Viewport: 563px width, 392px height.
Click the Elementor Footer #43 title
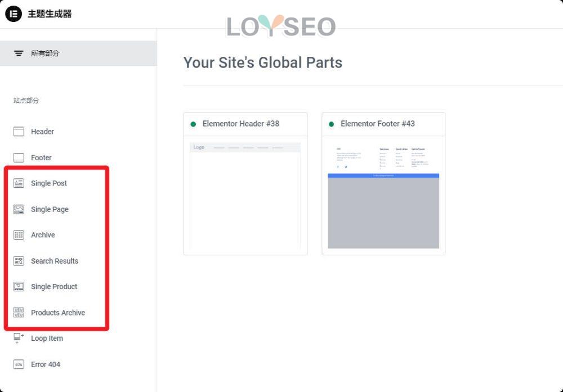pyautogui.click(x=378, y=124)
